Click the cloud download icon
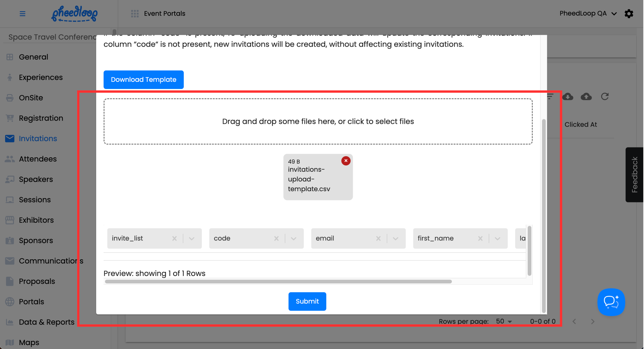Screen dimensions: 644x349 tap(568, 96)
